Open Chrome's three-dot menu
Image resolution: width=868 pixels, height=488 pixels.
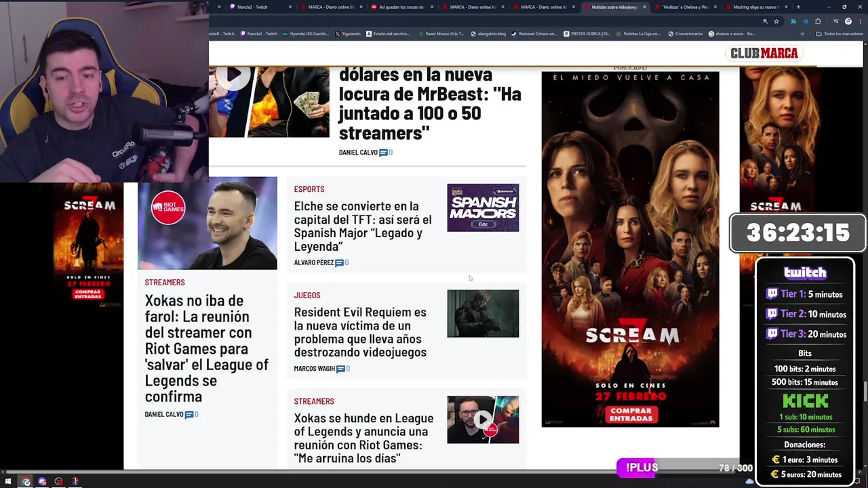tap(861, 21)
